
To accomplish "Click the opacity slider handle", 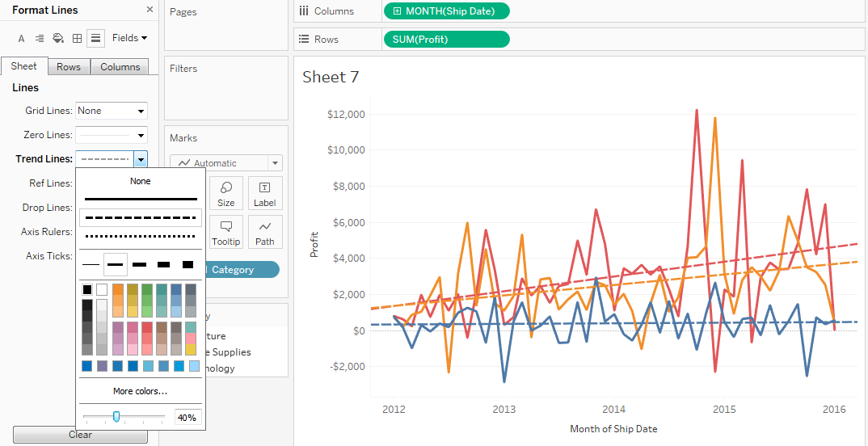I will tap(116, 417).
